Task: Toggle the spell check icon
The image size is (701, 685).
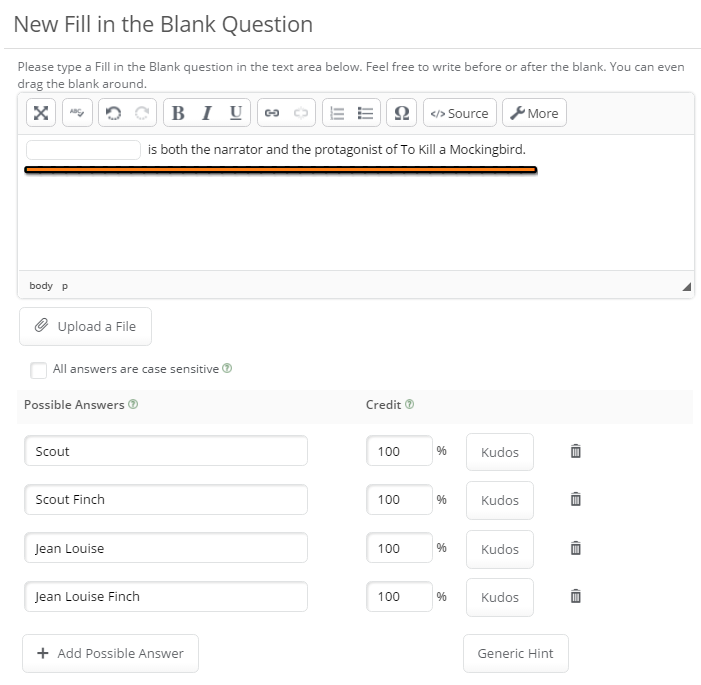Action: (x=76, y=113)
